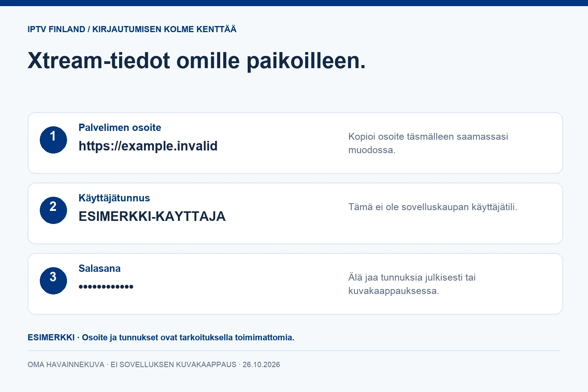Viewport: 588px width, 392px height.
Task: Click the "Käyttäjätunnus" label
Action: click(x=114, y=198)
